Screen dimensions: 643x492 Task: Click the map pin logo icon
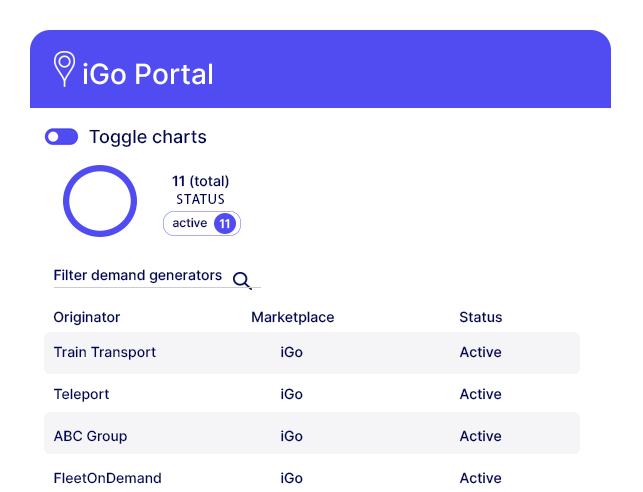64,68
